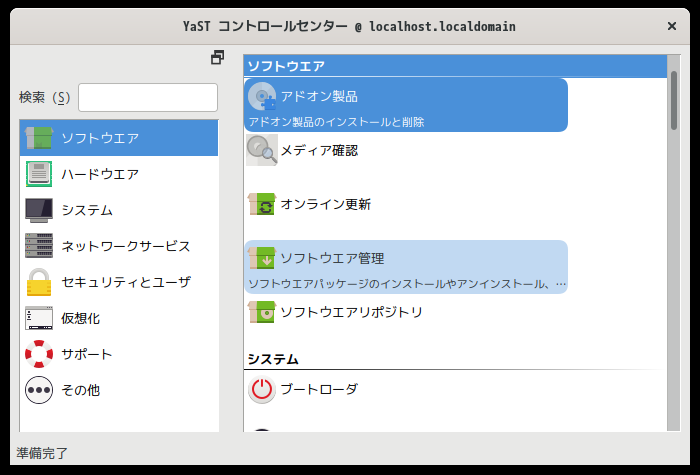Open the オンライン更新 refresh box icon
This screenshot has height=475, width=700.
click(262, 204)
